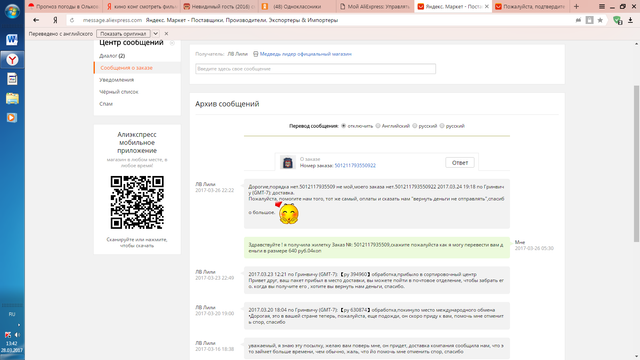Click the RU language indicator
Image resolution: width=640 pixels, height=360 pixels.
pyautogui.click(x=12, y=314)
